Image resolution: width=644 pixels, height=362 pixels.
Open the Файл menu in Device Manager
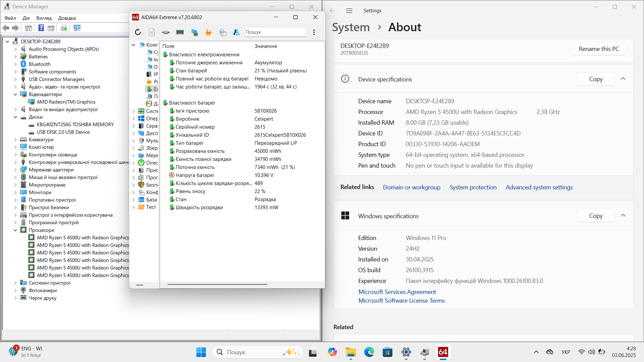(x=10, y=18)
